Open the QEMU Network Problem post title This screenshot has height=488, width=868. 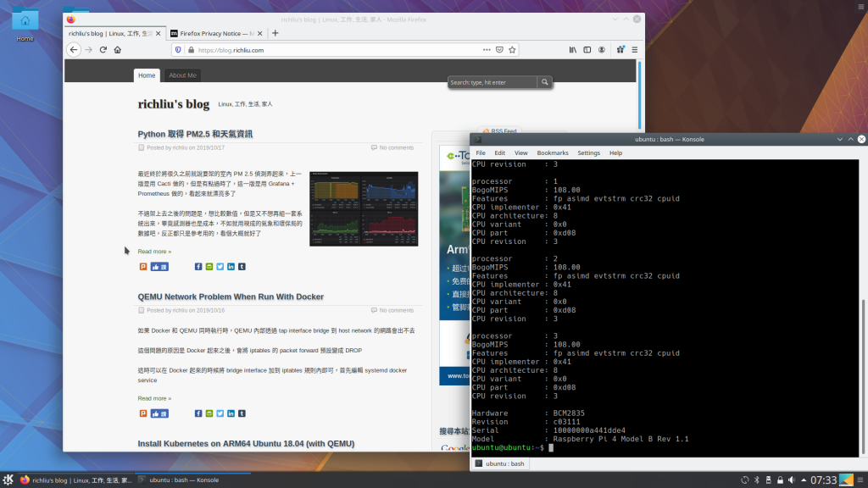(x=231, y=297)
